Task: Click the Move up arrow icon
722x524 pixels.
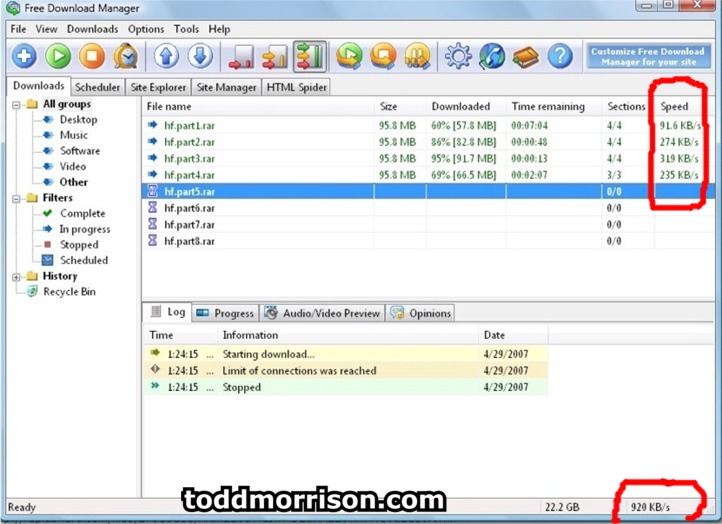Action: tap(166, 56)
